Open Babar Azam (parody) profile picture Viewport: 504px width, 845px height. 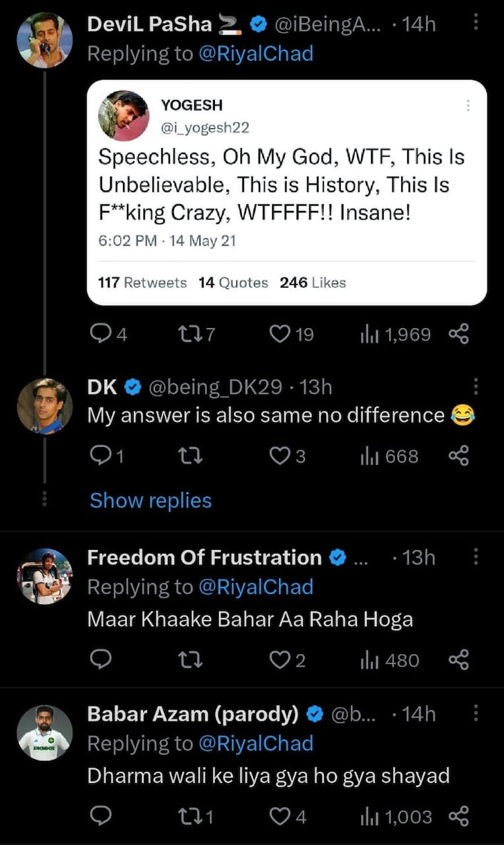(44, 733)
